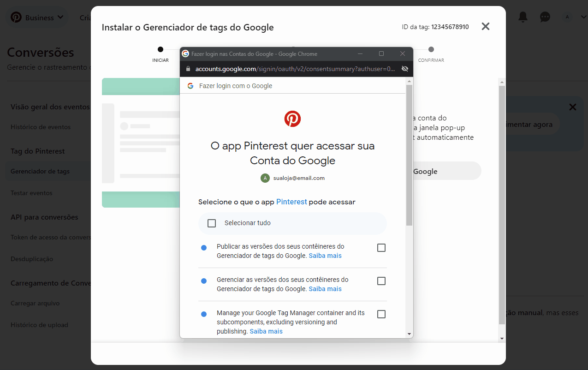Click the incognito eye icon in popup address bar
Screen dimensions: 588x370
[x=405, y=69]
